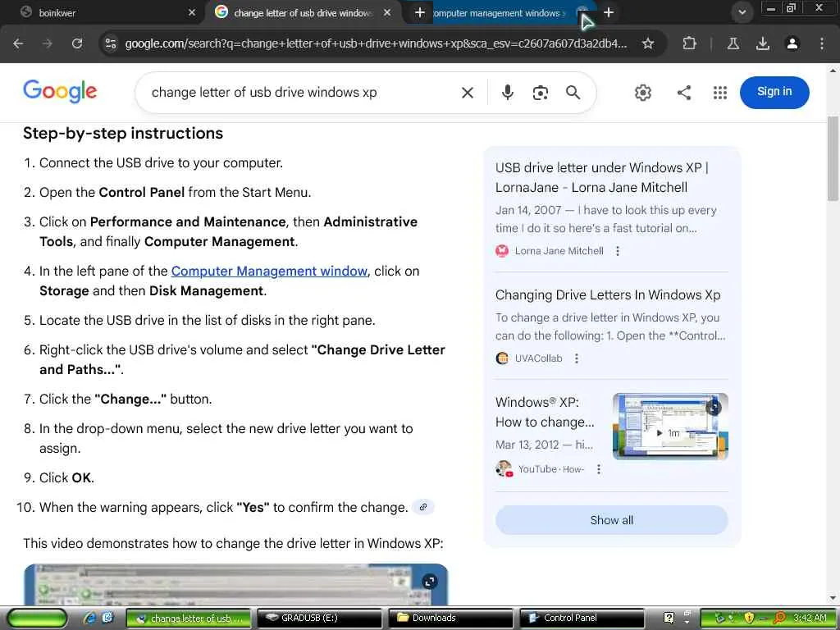Open USB drive letter under Windows XP result
This screenshot has height=630, width=840.
point(601,177)
